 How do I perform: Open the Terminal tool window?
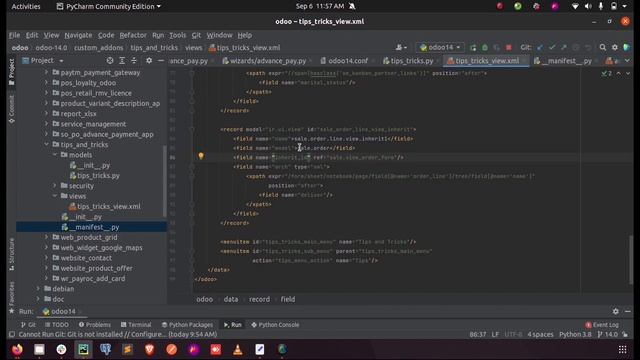tap(136, 325)
